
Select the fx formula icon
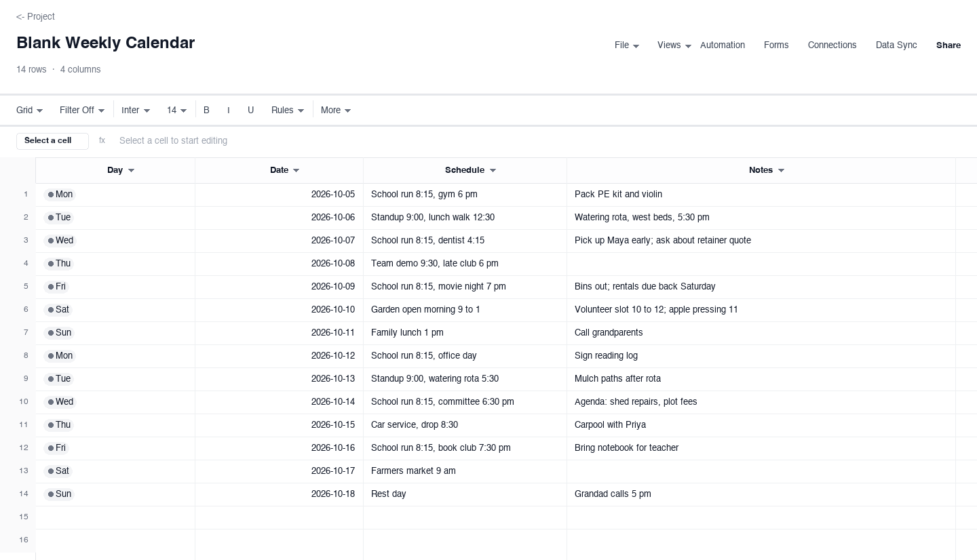coord(102,141)
